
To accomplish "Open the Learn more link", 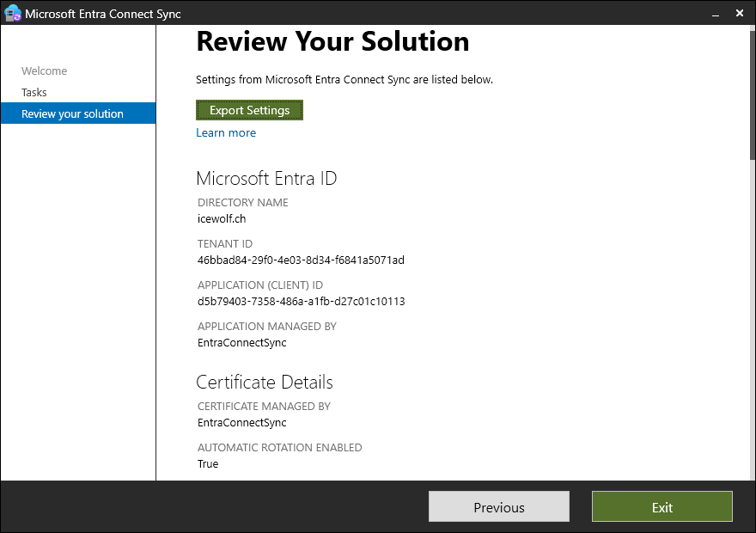I will (x=226, y=132).
